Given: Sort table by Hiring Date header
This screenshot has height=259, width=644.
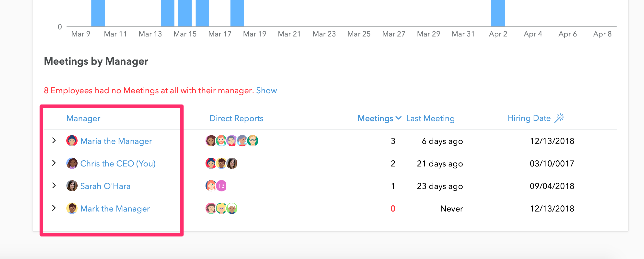Looking at the screenshot, I should click(x=529, y=118).
